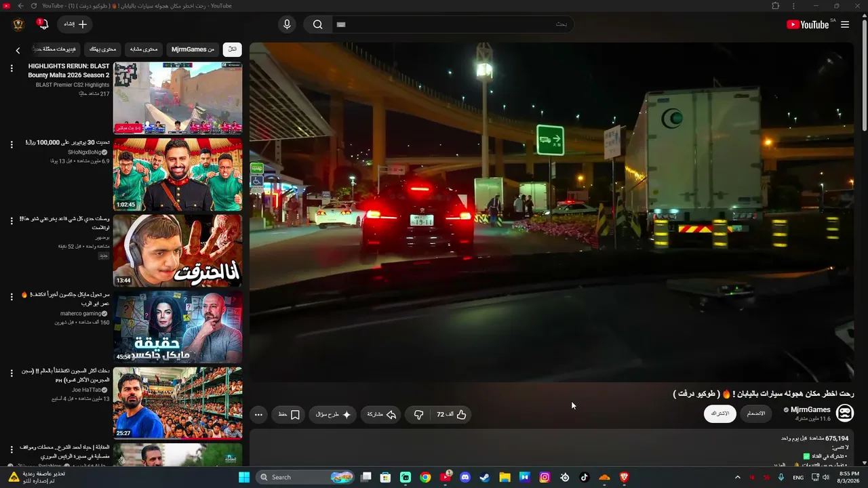Open the browser extensions puzzle icon
Screen dimensions: 868x488
point(776,6)
